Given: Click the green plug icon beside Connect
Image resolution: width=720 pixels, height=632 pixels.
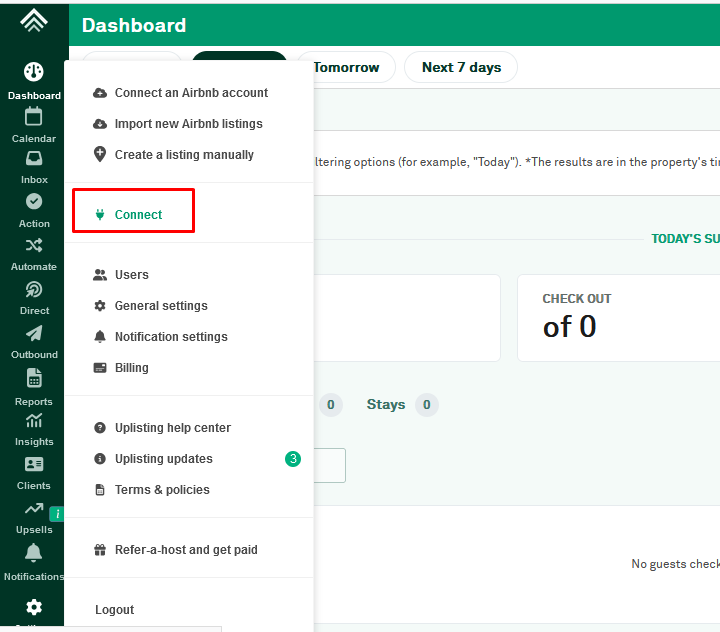Looking at the screenshot, I should click(100, 214).
